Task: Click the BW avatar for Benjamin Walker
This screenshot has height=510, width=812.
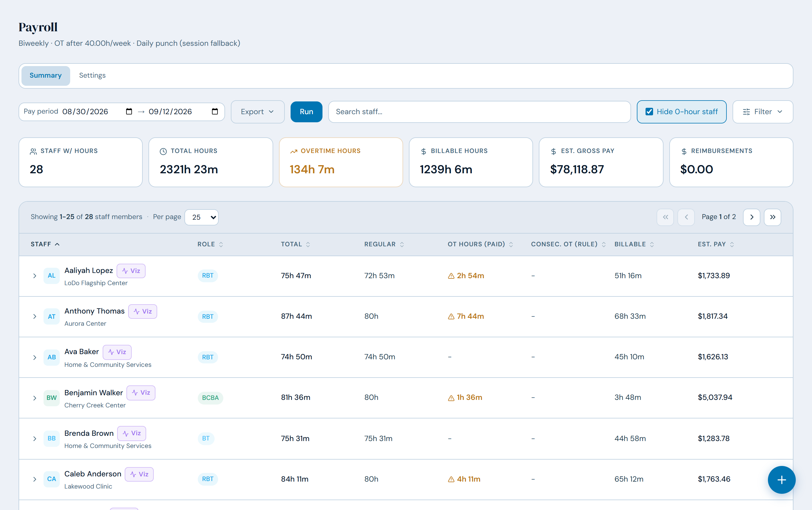Action: (52, 398)
